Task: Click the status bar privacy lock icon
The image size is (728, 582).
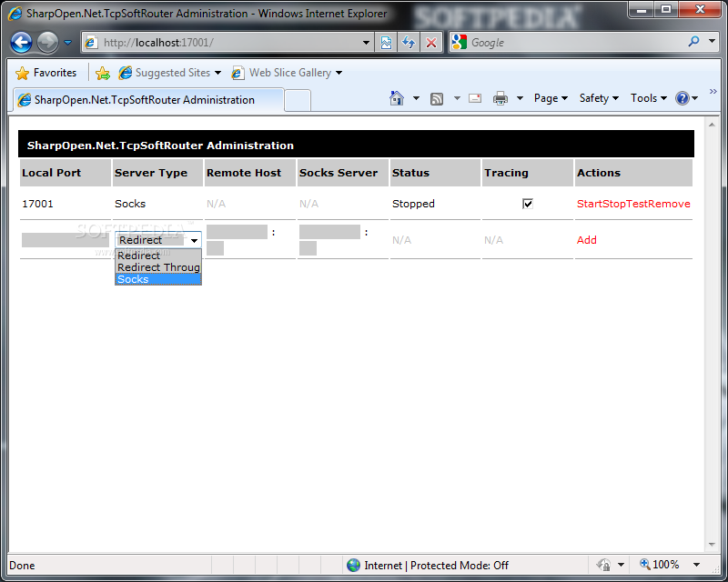Action: [603, 565]
